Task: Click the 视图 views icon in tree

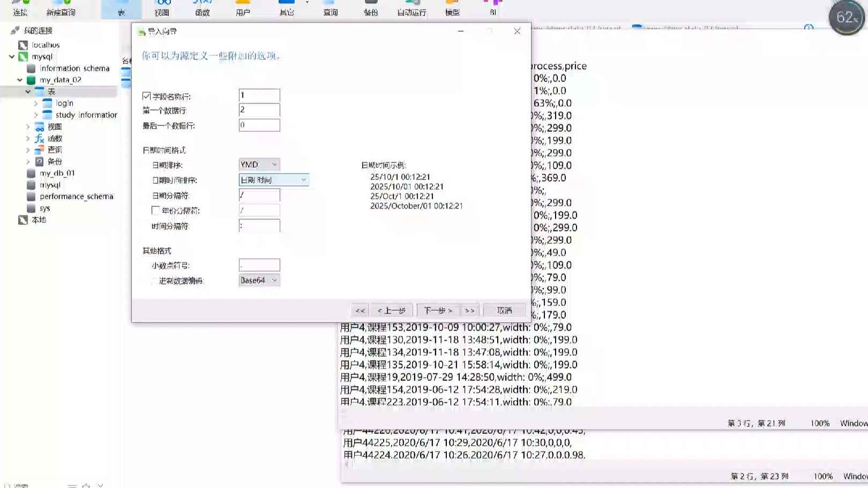Action: (x=40, y=127)
